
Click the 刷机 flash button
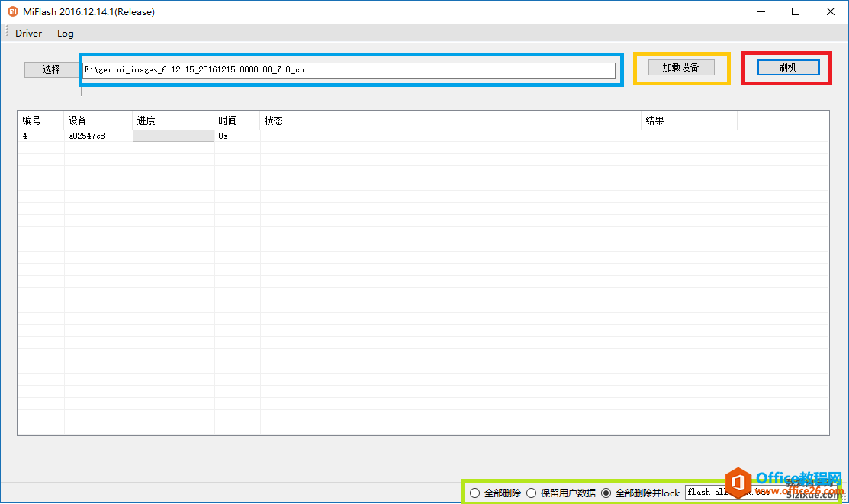tap(788, 67)
